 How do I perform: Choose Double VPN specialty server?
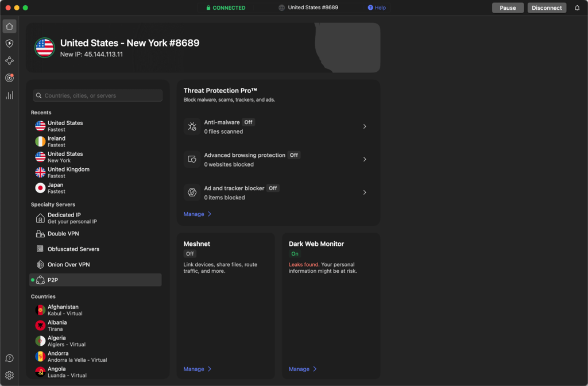click(96, 234)
